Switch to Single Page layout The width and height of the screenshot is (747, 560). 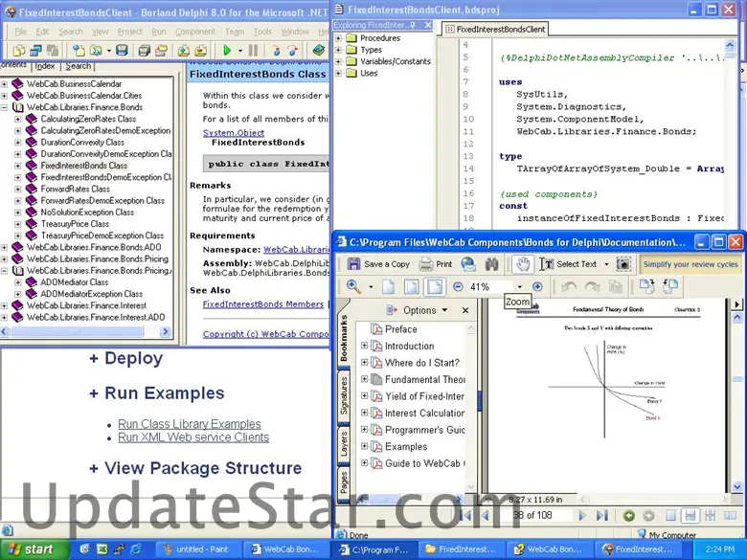click(670, 515)
